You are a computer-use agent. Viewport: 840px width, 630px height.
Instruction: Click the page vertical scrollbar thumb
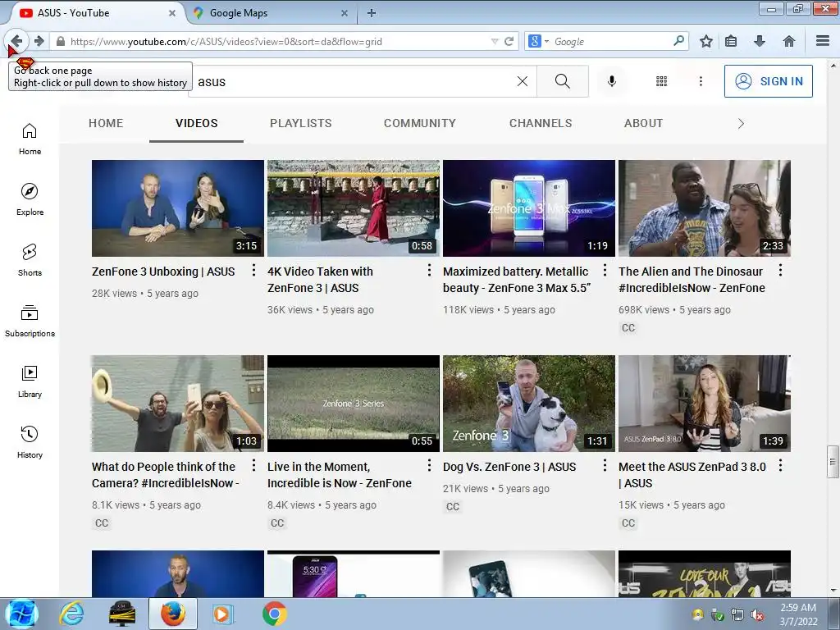point(833,462)
